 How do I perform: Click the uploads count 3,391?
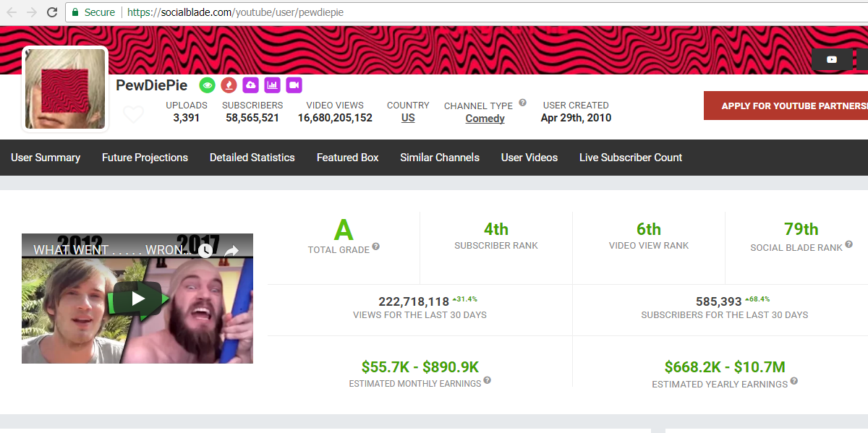187,118
